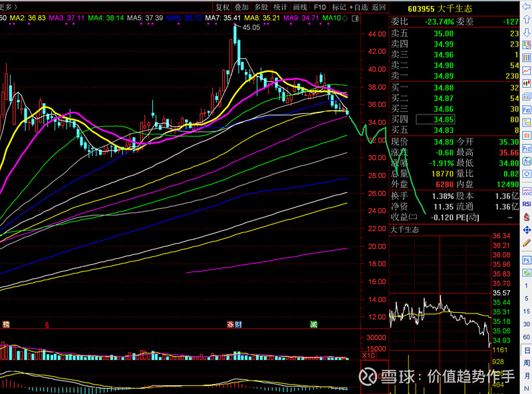Expand the 更多 chevron at top left

[16, 7]
